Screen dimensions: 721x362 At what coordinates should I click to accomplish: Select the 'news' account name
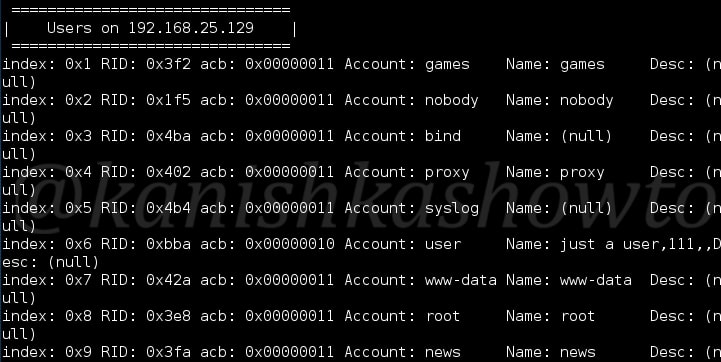[x=443, y=352]
